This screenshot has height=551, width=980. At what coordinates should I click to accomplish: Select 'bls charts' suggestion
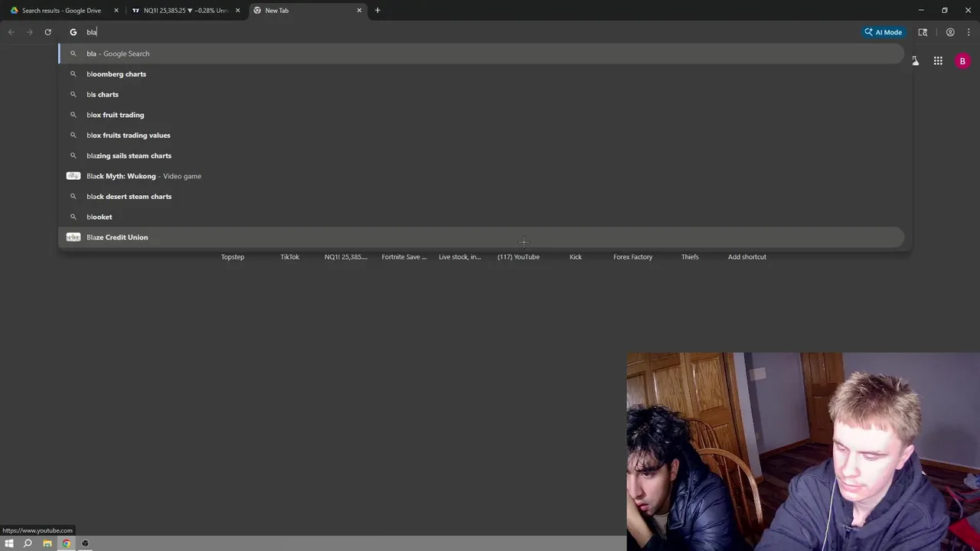(481, 94)
